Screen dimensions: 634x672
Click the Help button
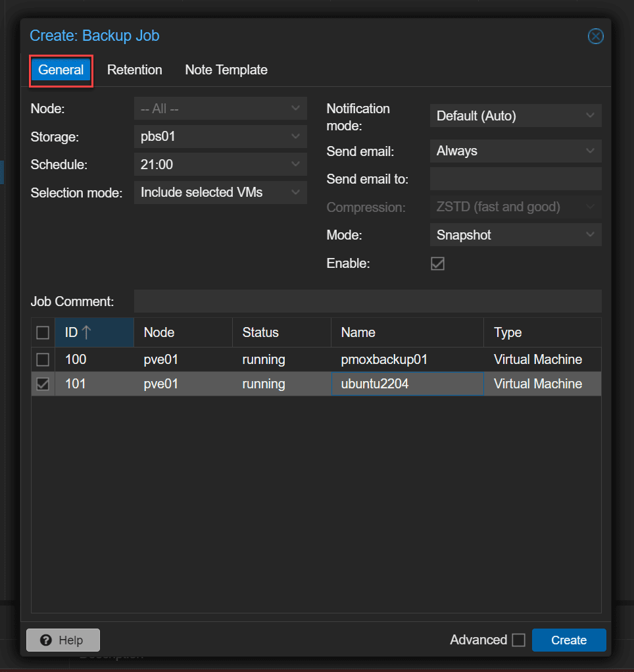tap(63, 640)
